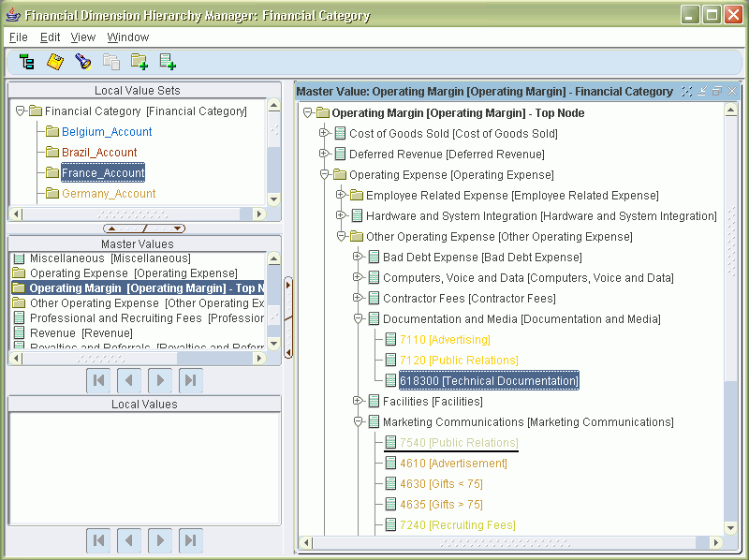This screenshot has height=560, width=749.
Task: Click the Local Values empty list area
Action: (x=144, y=468)
